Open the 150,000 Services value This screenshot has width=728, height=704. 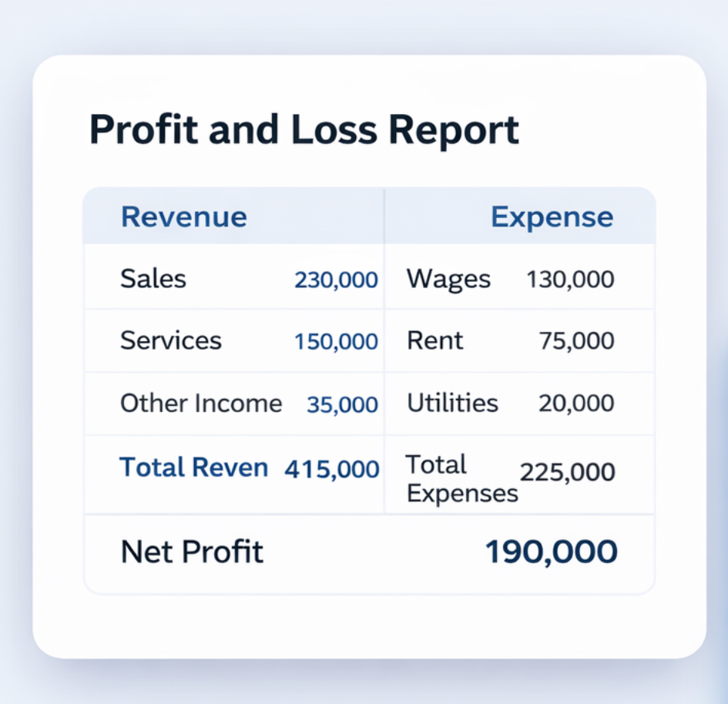click(x=336, y=342)
